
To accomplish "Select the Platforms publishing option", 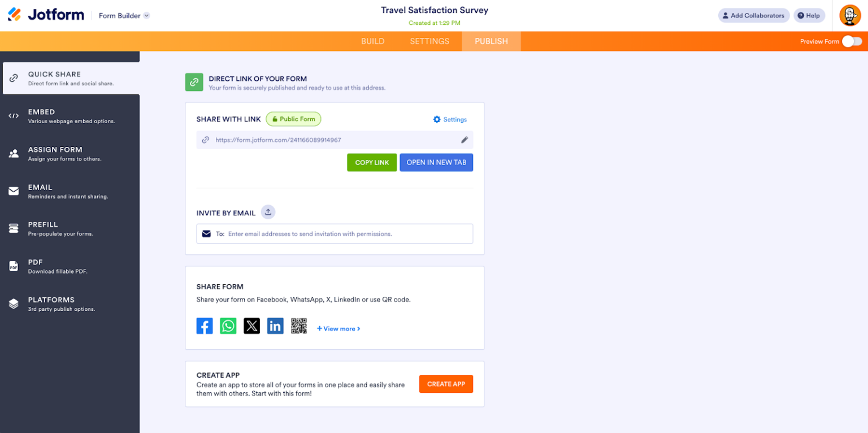I will point(14,304).
